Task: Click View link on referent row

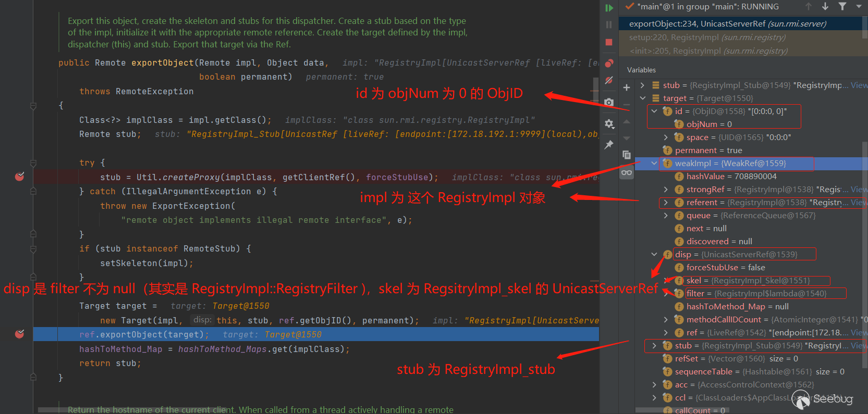Action: click(x=859, y=202)
